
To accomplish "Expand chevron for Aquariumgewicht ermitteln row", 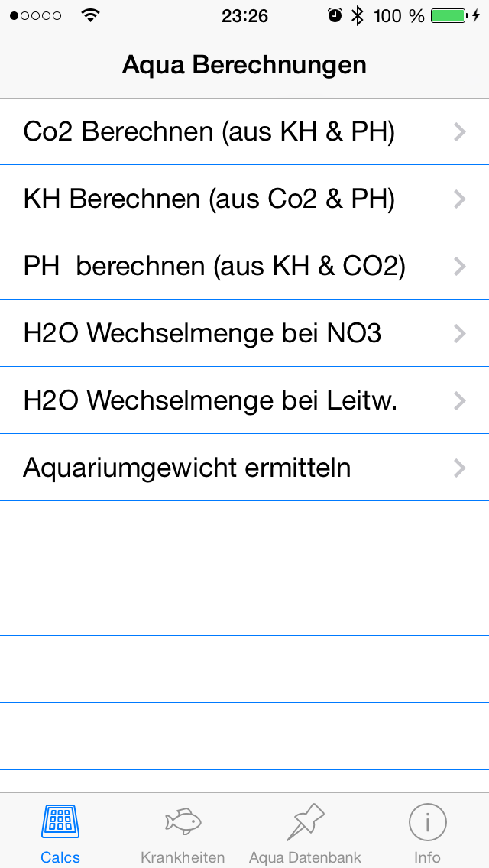I will [460, 468].
